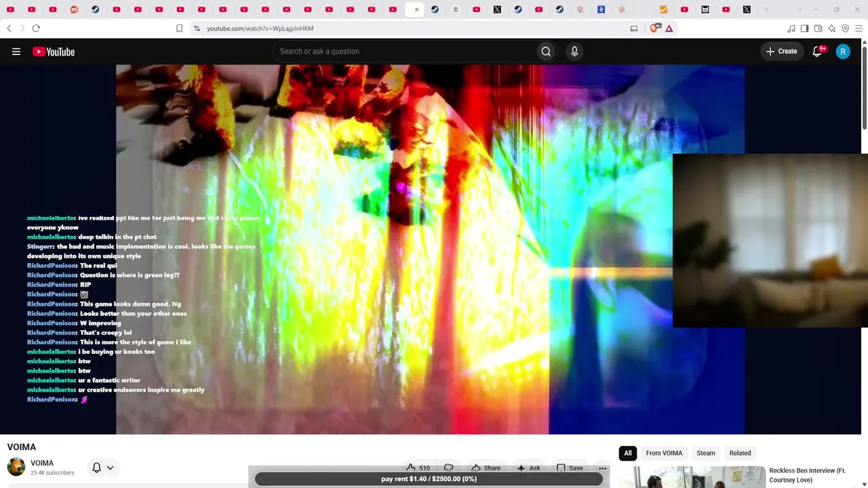Select the Related filter chip
The height and width of the screenshot is (488, 868).
coord(740,453)
